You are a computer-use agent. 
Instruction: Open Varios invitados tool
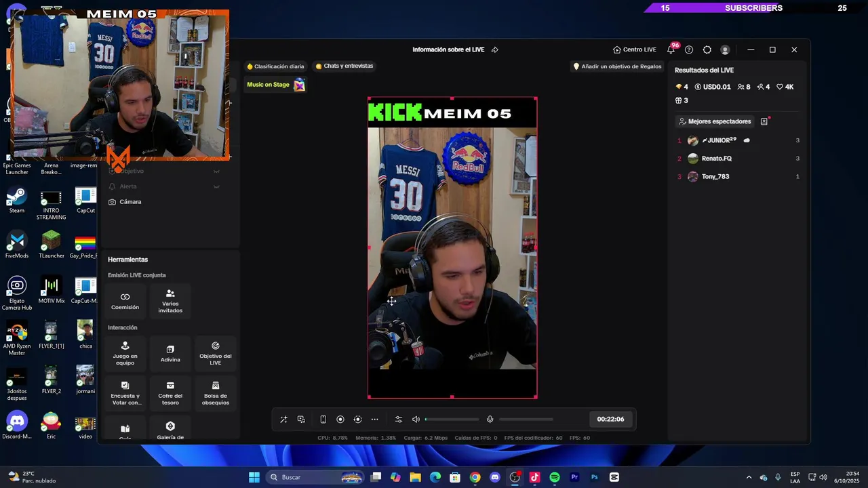tap(170, 302)
